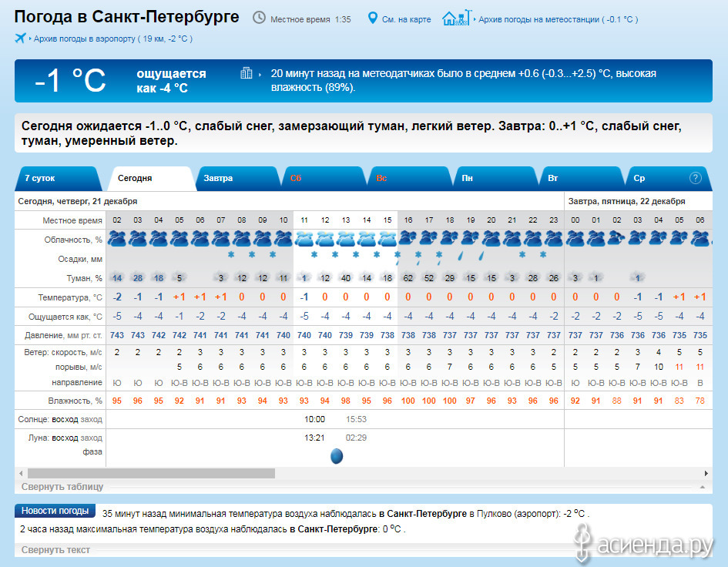Click sunrise time 10:00
The height and width of the screenshot is (567, 728).
tap(314, 419)
